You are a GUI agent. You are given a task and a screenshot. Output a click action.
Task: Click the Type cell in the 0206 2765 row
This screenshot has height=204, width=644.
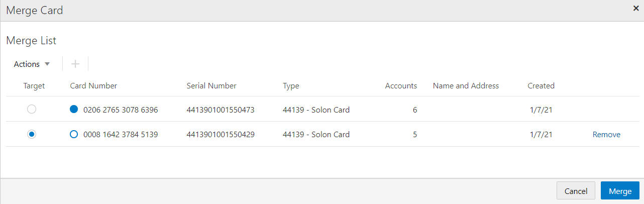pos(316,109)
